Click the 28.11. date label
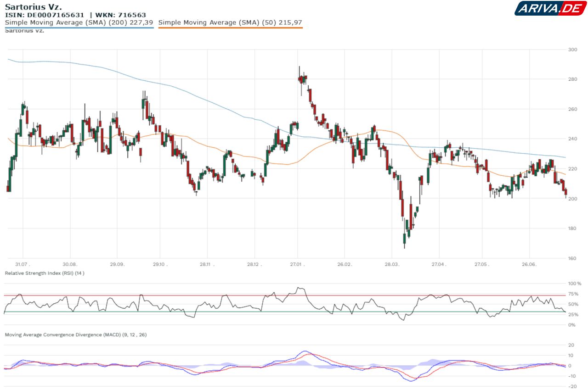The width and height of the screenshot is (588, 390). tap(207, 264)
